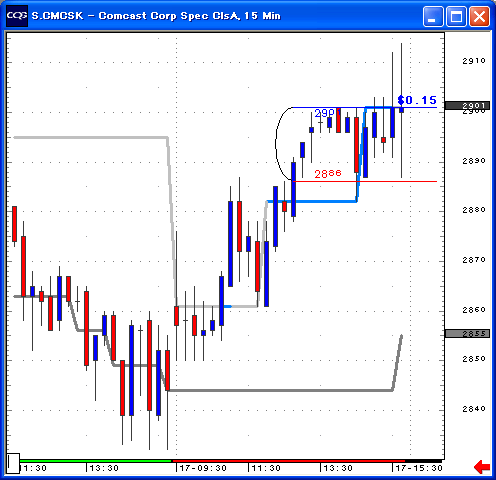Click the CQG logo icon in title bar
Screen dimensions: 496x480
tap(17, 16)
